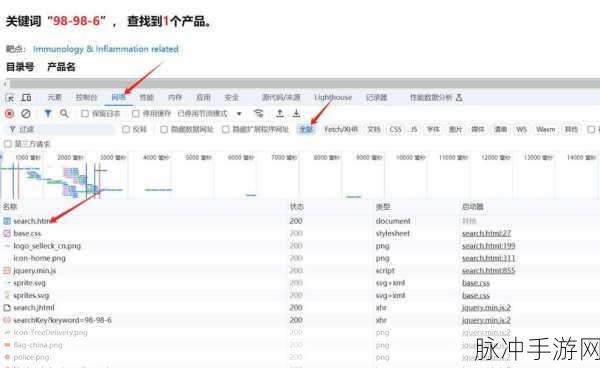Export HAR via download icon
This screenshot has height=368, width=600.
click(296, 113)
